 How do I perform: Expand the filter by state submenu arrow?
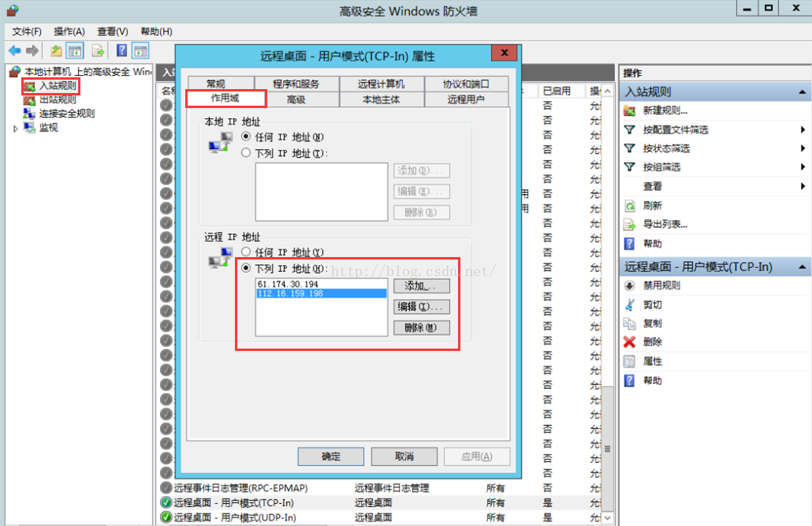pyautogui.click(x=803, y=148)
